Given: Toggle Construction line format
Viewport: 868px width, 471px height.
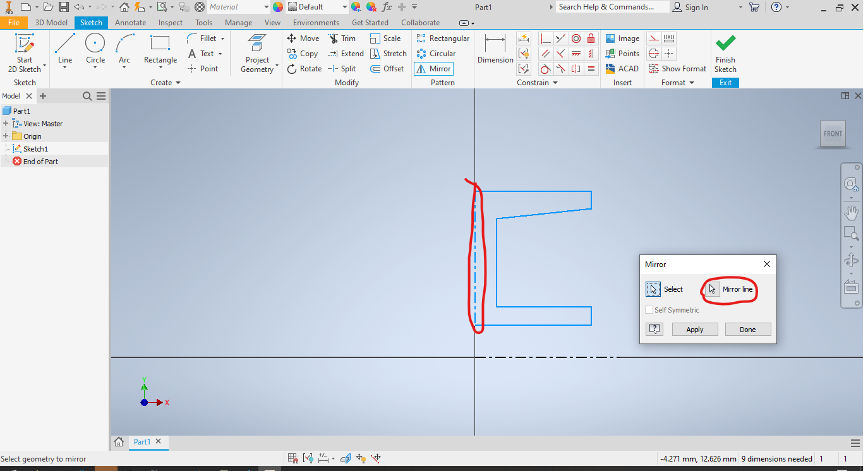Looking at the screenshot, I should pos(654,39).
